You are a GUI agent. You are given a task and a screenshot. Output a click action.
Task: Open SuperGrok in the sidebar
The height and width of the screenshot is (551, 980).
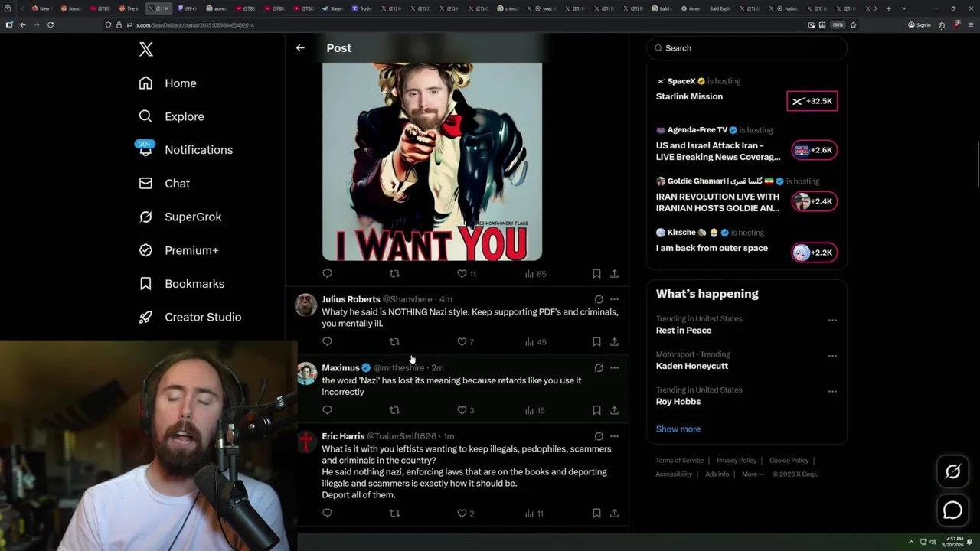[180, 217]
